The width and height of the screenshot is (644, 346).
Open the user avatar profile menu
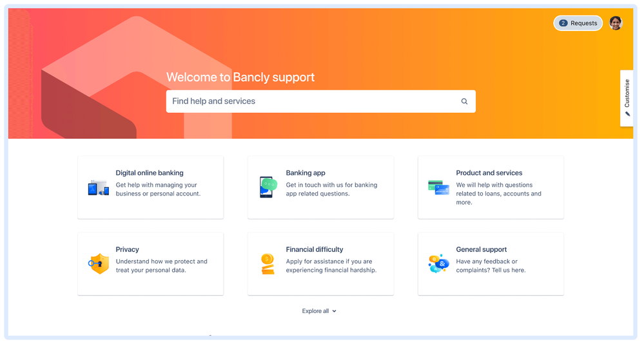[x=616, y=23]
